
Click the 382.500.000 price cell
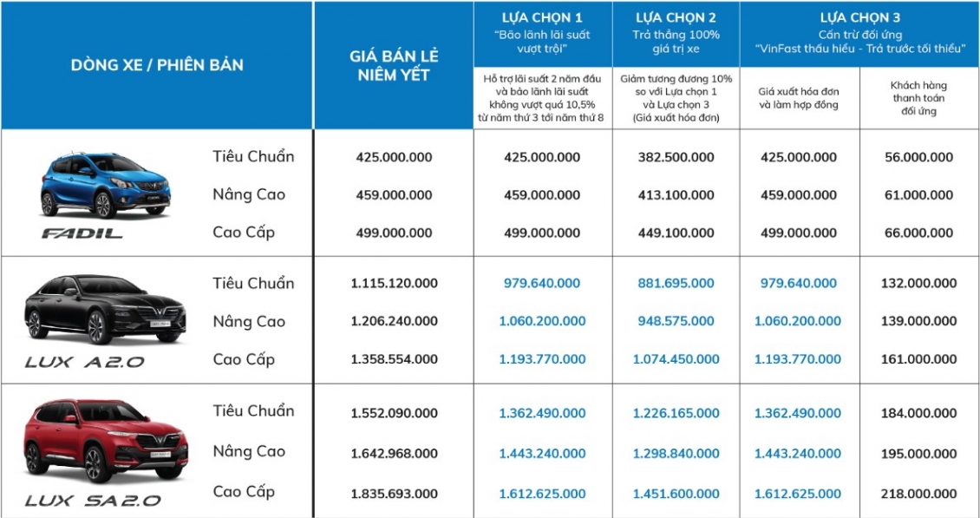pyautogui.click(x=676, y=157)
